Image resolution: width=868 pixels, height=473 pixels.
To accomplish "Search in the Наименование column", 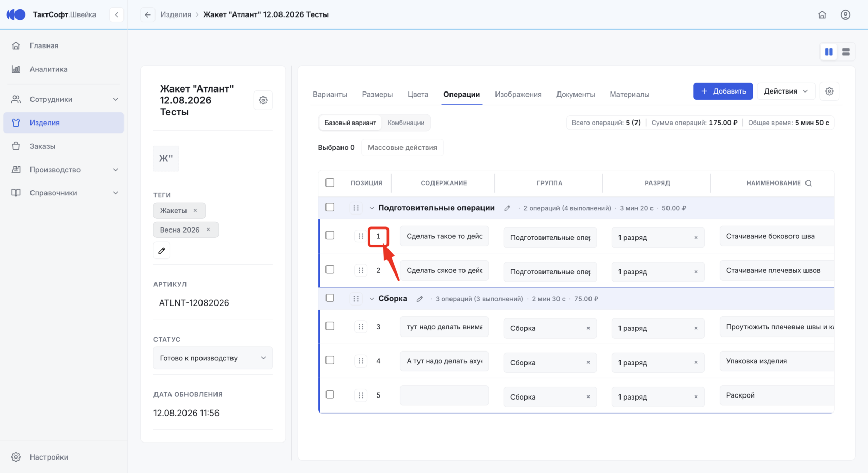I will click(x=809, y=183).
